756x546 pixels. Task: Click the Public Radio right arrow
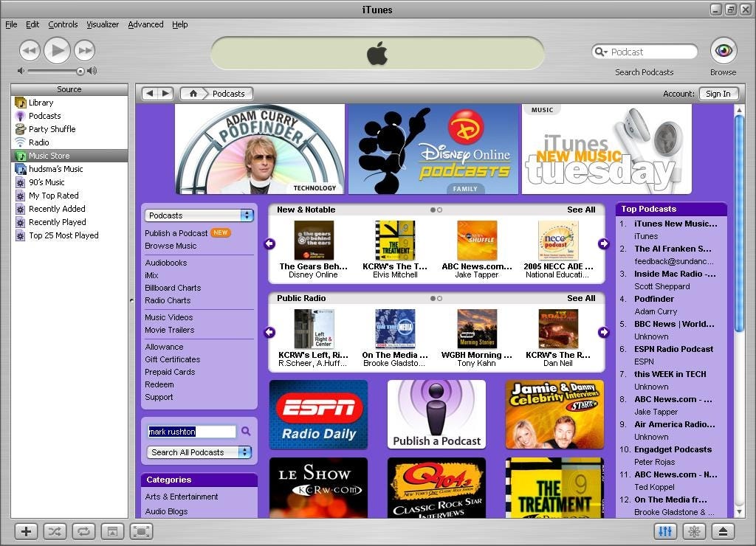pos(604,332)
